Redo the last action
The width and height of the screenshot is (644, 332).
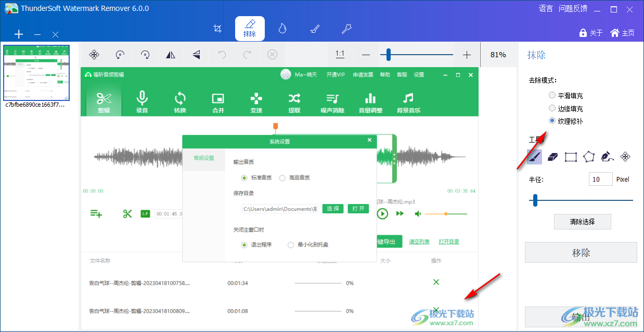pyautogui.click(x=247, y=54)
